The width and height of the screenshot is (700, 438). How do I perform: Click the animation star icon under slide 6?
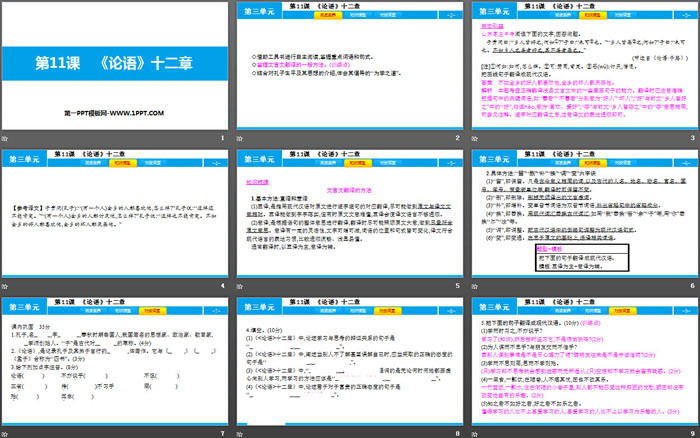474,285
